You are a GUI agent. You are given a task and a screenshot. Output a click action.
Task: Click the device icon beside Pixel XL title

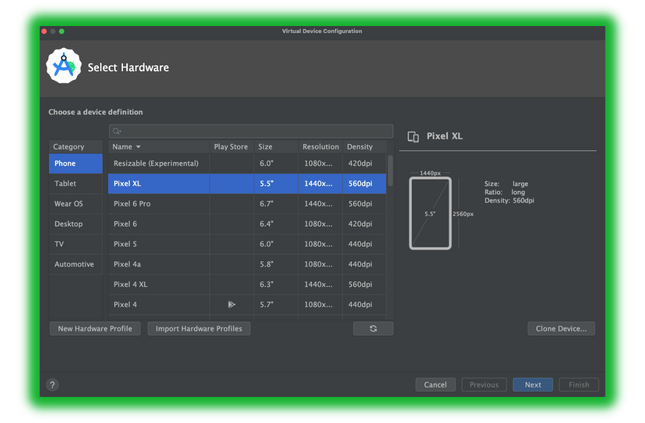(413, 137)
